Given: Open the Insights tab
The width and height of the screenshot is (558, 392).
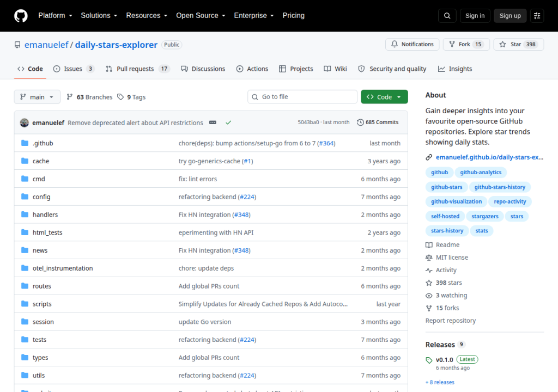Looking at the screenshot, I should [x=455, y=69].
